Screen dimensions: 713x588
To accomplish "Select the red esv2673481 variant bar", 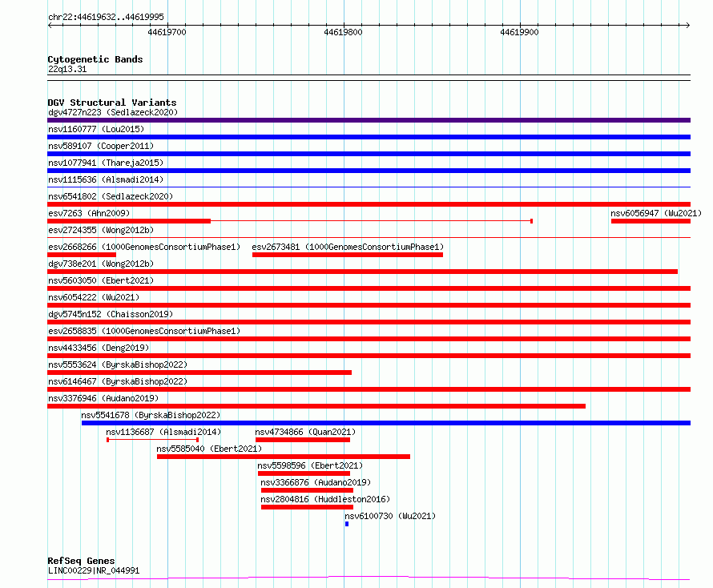I will [348, 255].
